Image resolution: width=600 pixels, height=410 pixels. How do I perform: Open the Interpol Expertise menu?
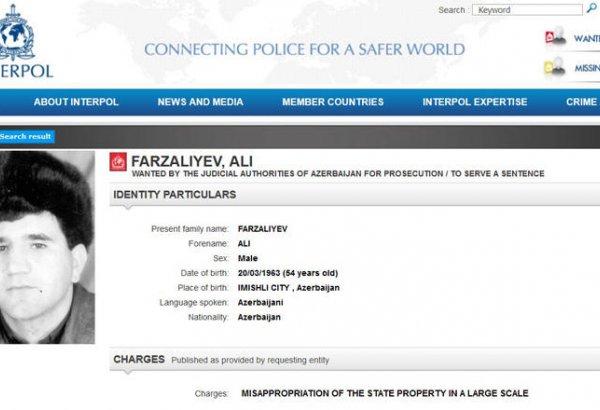475,102
